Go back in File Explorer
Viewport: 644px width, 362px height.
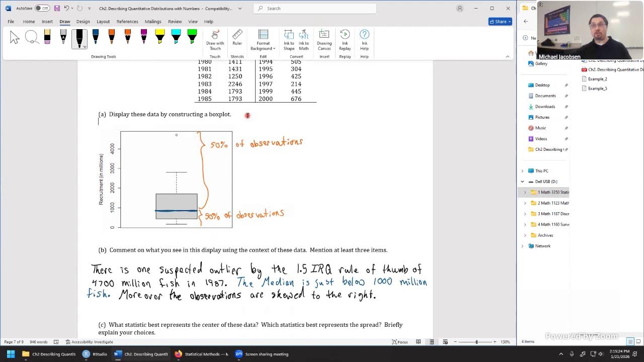coord(526,21)
